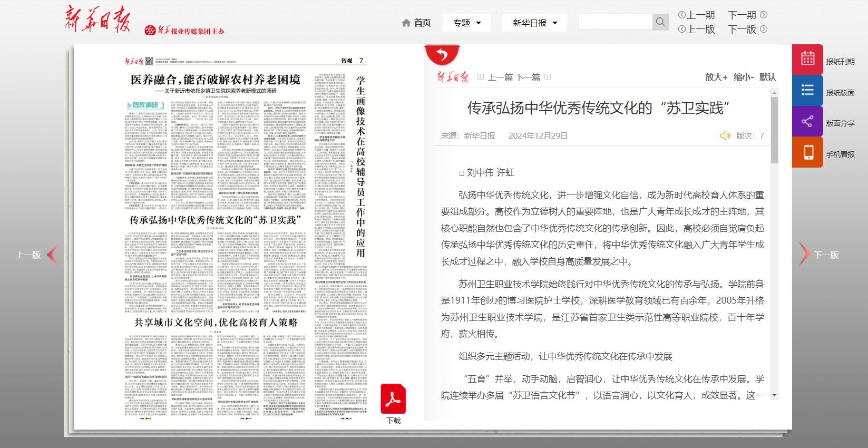Open the 首页 home link
This screenshot has width=868, height=448.
point(416,23)
